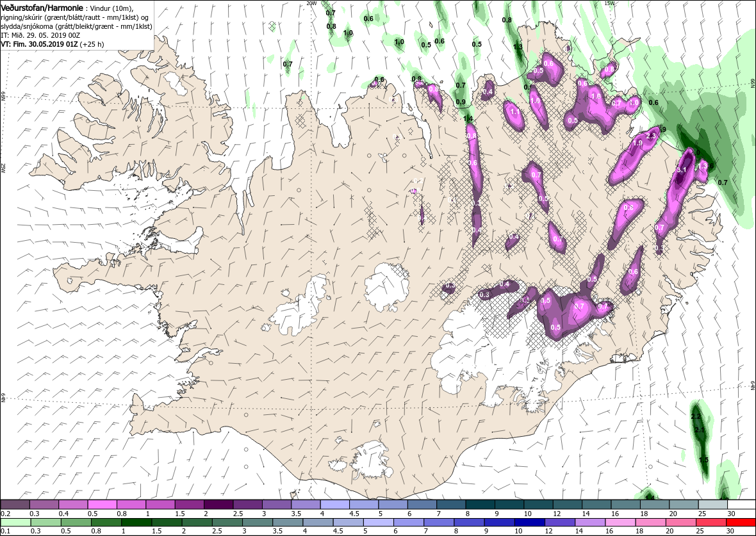Click the 'rigning/skúrir' legend description line
The width and height of the screenshot is (756, 536).
point(75,17)
